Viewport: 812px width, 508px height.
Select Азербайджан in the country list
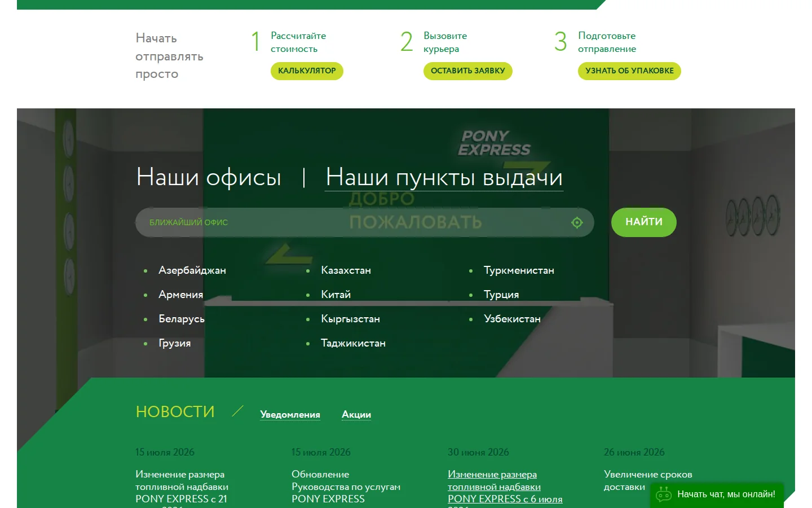point(192,270)
